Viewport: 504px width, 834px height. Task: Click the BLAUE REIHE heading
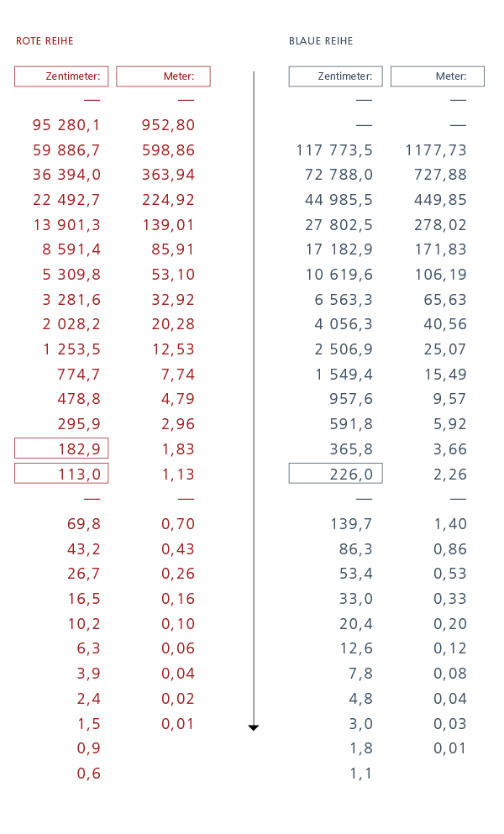tap(321, 41)
